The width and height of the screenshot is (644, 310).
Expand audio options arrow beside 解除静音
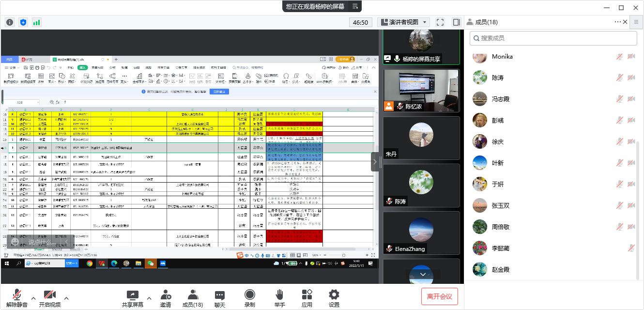tap(33, 298)
